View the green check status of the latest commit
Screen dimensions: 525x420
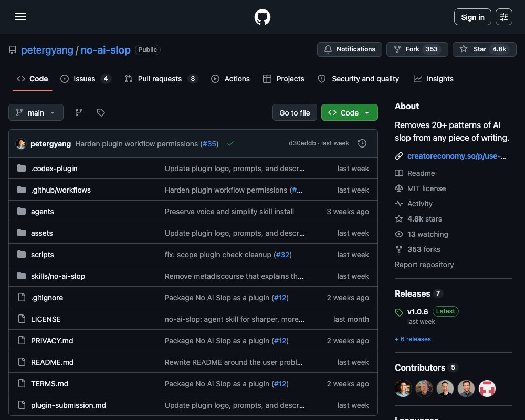(230, 144)
